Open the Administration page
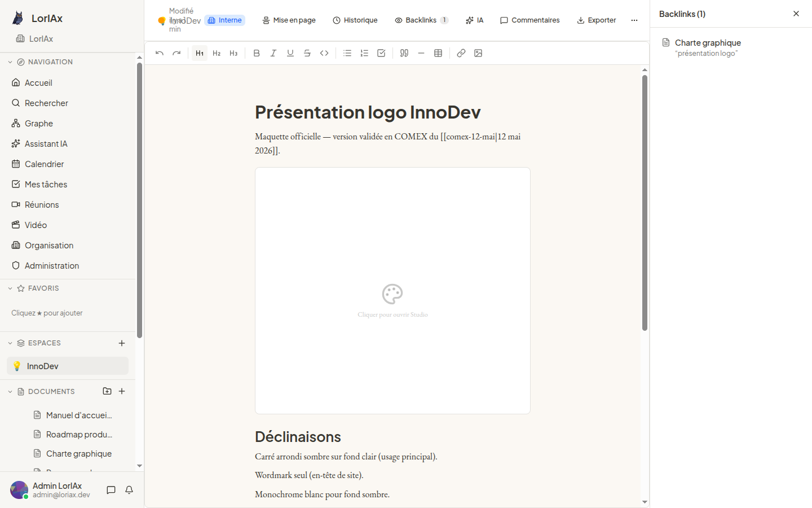Viewport: 812px width, 508px height. [x=68, y=266]
